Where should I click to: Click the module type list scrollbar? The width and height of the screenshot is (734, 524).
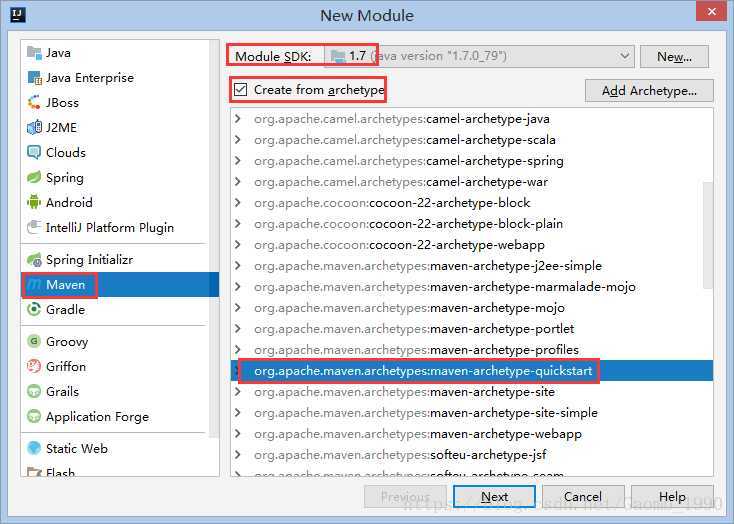pos(214,239)
